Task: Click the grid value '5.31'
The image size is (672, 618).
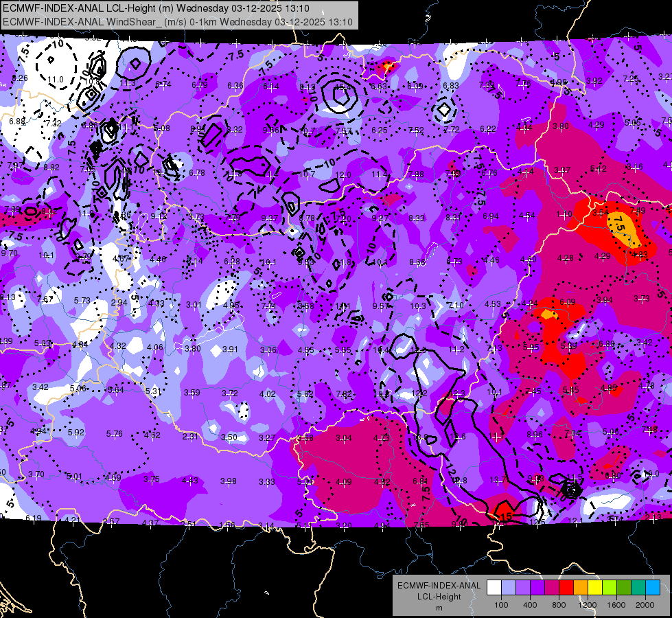Action: pyautogui.click(x=153, y=391)
